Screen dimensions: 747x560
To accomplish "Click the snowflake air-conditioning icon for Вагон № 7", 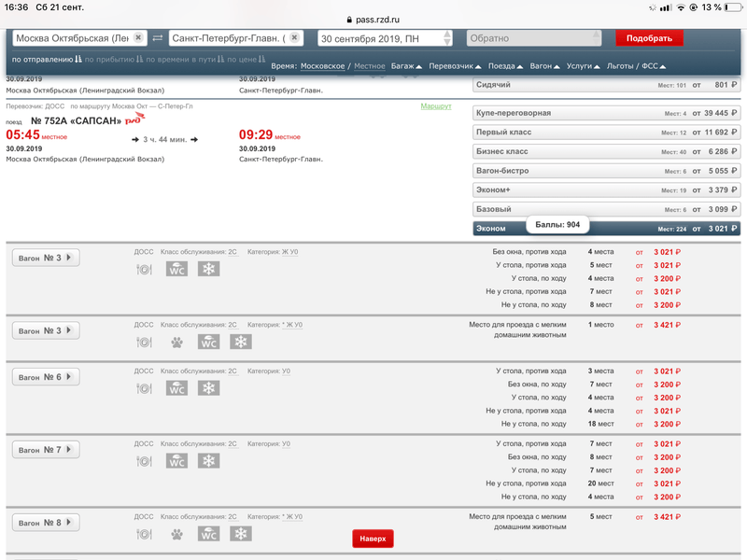I will pos(209,461).
